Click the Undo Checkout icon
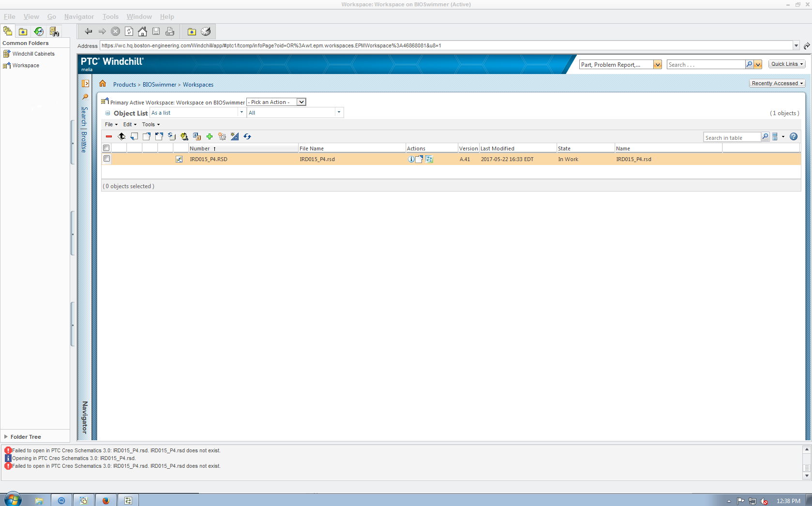Image resolution: width=812 pixels, height=506 pixels. [159, 136]
